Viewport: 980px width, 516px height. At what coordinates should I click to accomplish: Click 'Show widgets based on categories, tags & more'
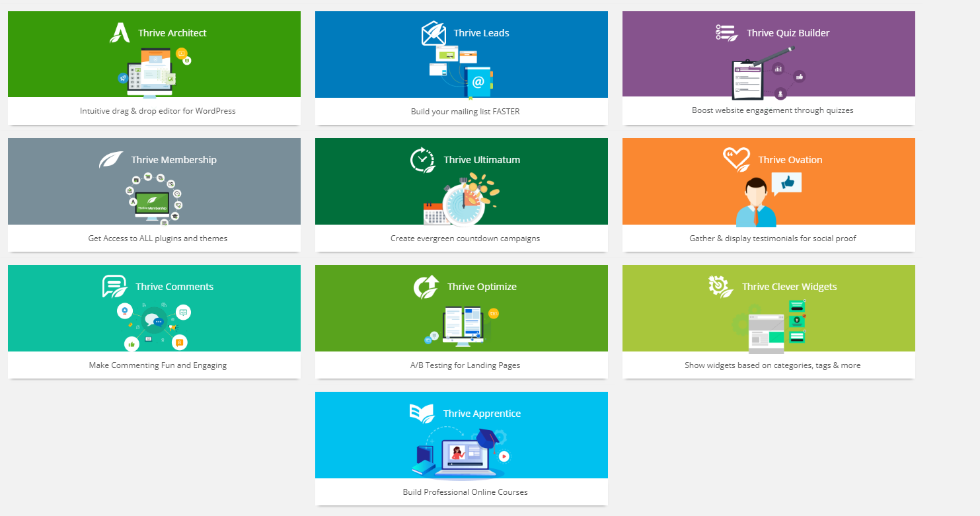tap(773, 365)
